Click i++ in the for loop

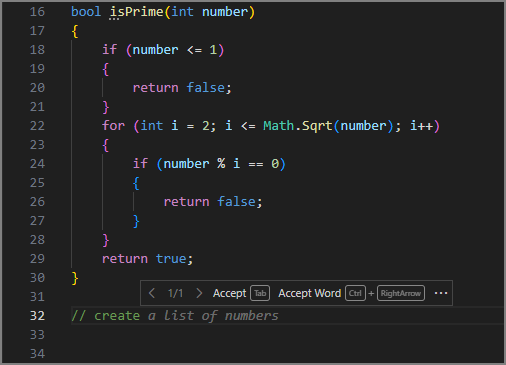[x=421, y=126]
